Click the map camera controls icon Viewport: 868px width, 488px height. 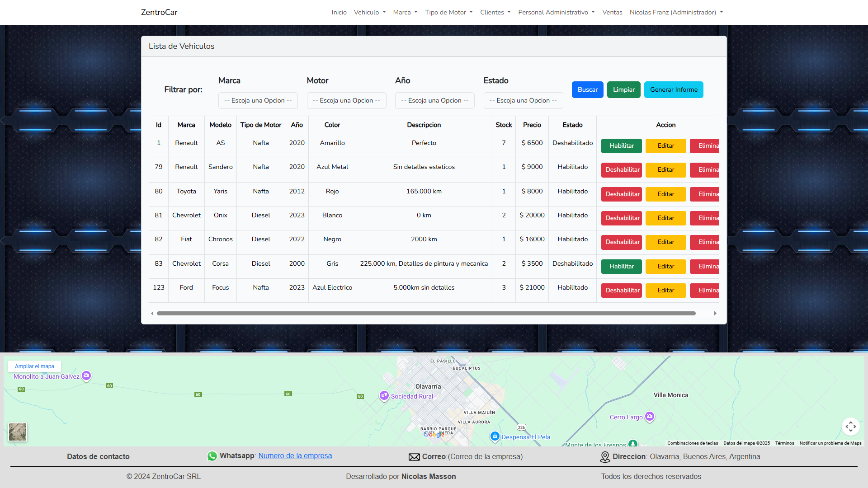click(850, 427)
